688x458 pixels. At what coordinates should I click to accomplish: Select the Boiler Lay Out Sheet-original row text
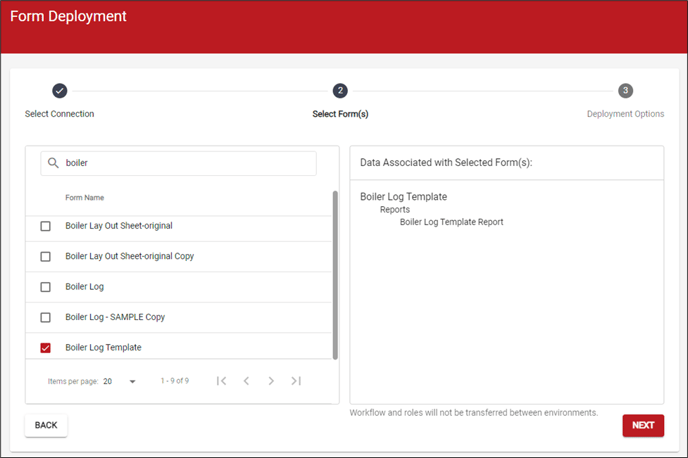[119, 225]
